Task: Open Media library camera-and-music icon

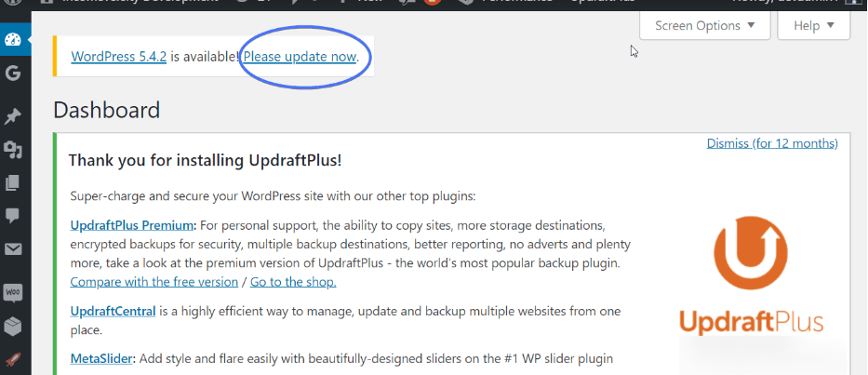Action: point(12,149)
